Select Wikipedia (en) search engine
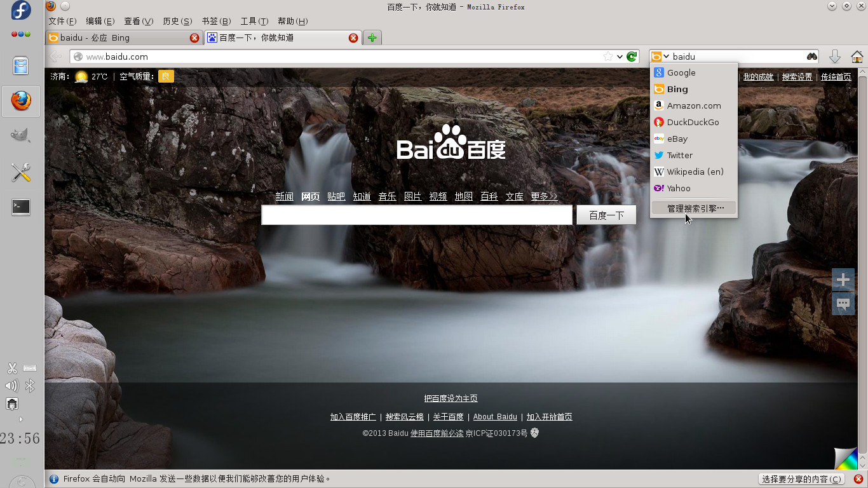The height and width of the screenshot is (488, 868). 694,172
